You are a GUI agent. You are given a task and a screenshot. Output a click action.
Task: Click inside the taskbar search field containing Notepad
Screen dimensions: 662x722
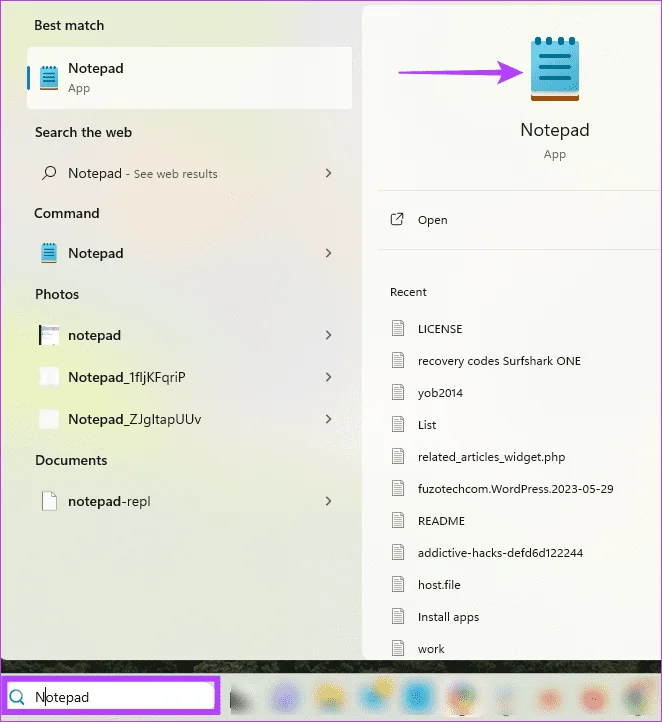point(110,697)
